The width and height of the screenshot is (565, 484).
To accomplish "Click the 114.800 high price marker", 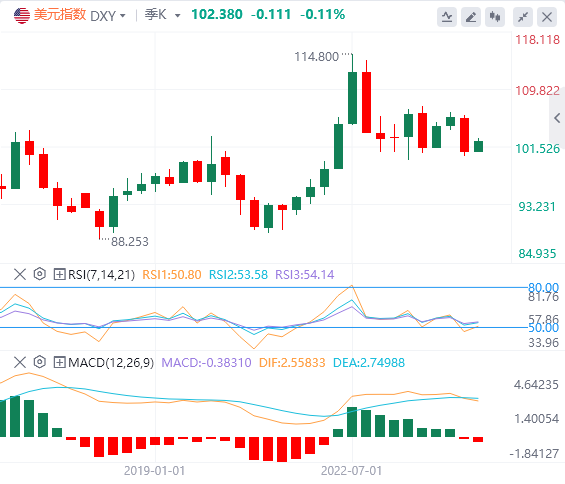I will [316, 57].
